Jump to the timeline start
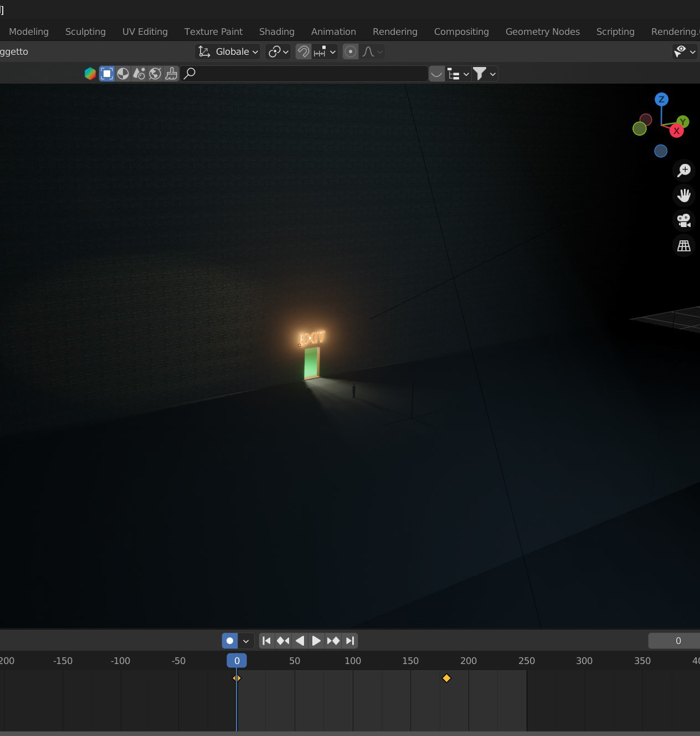 tap(266, 641)
